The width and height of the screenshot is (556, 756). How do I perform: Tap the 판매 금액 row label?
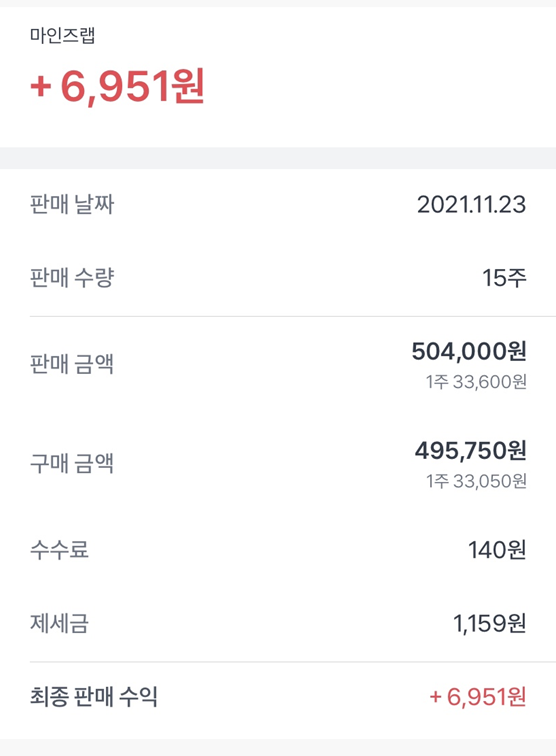[72, 364]
